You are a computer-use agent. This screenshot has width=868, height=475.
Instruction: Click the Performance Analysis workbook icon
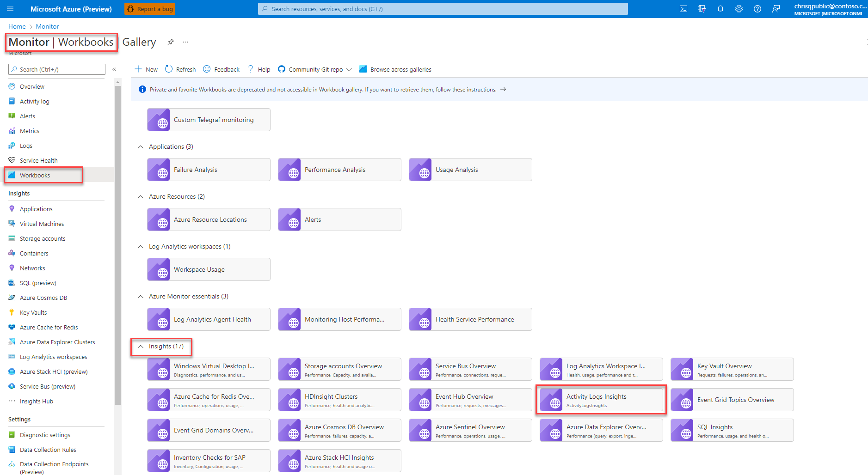[x=289, y=170]
